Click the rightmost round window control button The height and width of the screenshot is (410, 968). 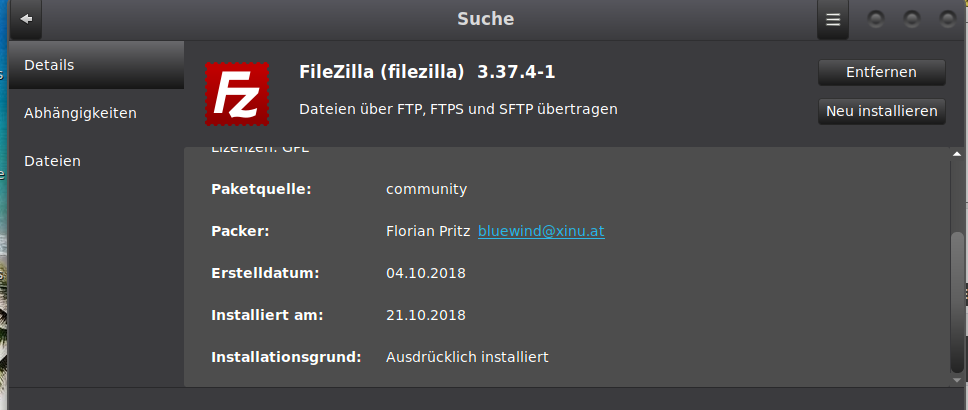click(947, 19)
